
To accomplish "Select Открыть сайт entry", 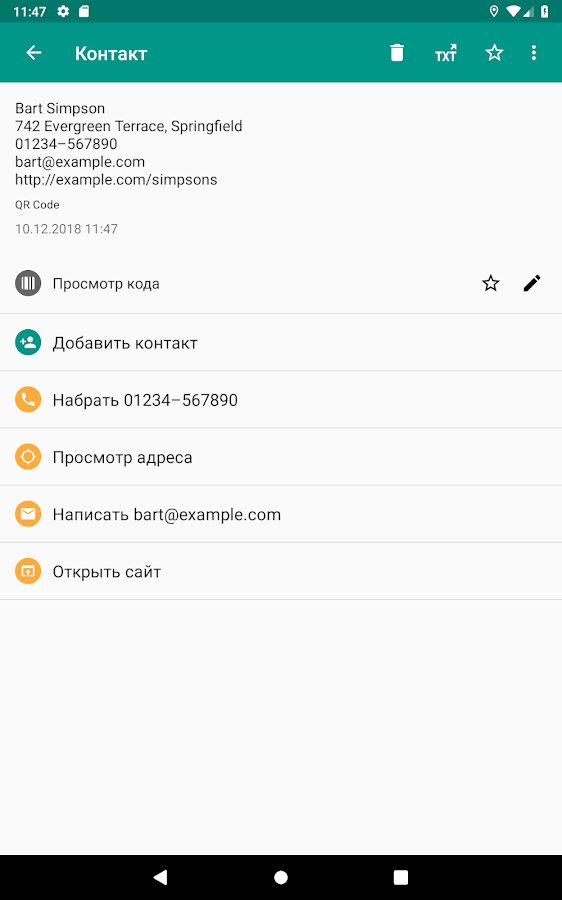I will 281,572.
